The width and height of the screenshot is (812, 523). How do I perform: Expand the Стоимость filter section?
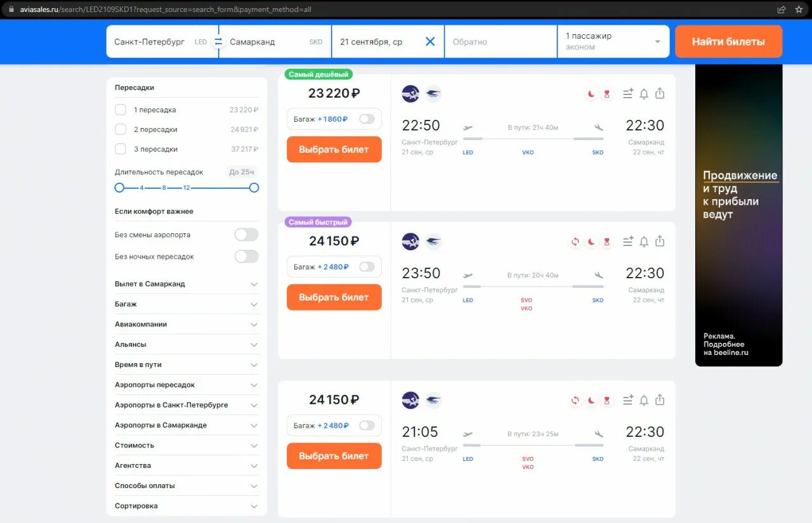(187, 445)
